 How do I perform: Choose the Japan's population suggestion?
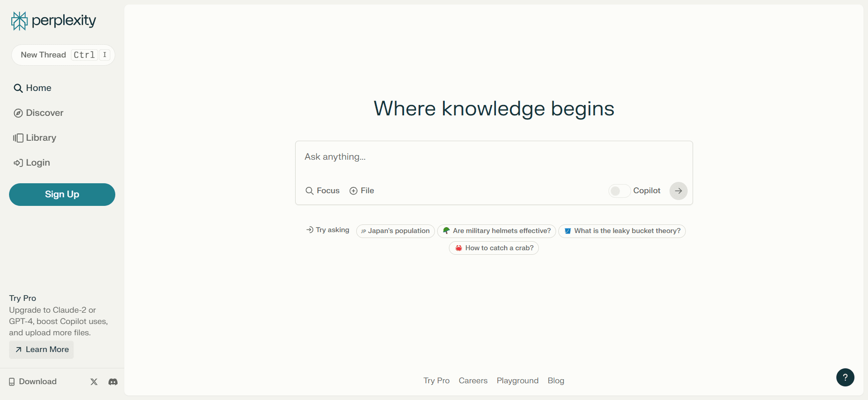(x=395, y=231)
